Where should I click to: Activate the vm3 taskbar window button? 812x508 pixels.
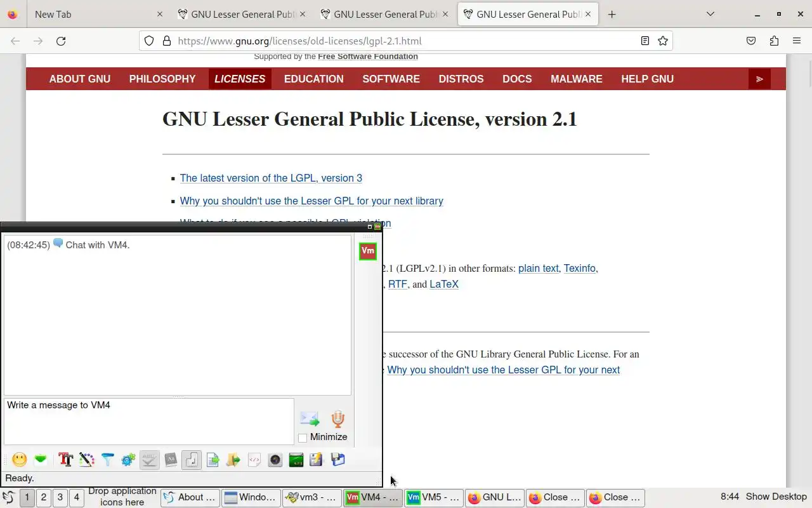(x=311, y=497)
